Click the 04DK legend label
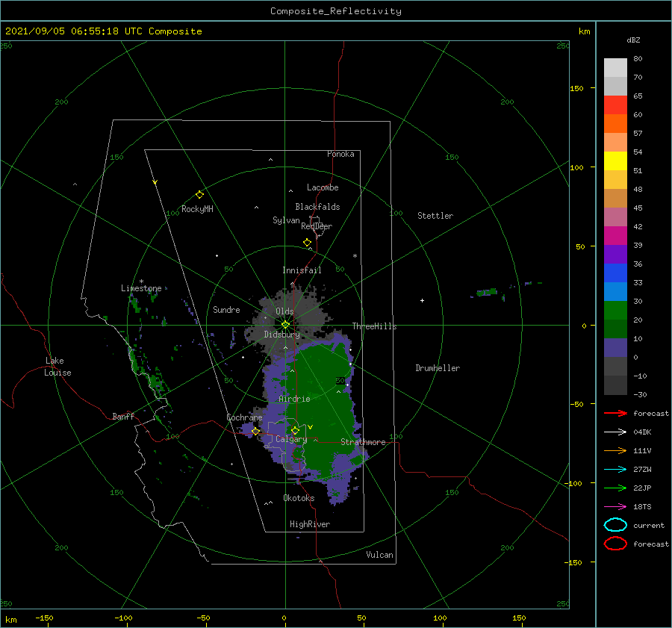The width and height of the screenshot is (672, 628). point(642,432)
